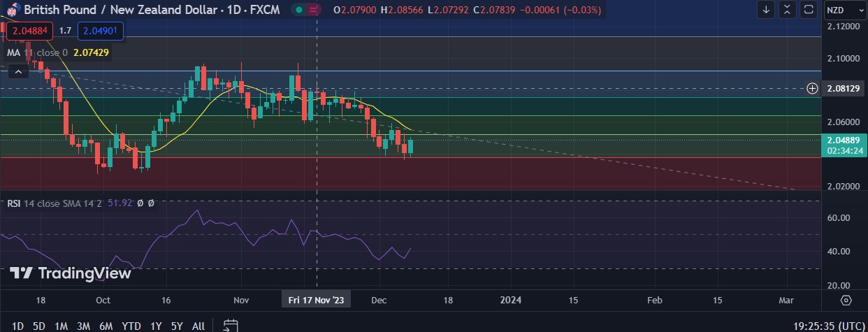Open chart settings gear at bottom right
The height and width of the screenshot is (332, 868).
pyautogui.click(x=846, y=300)
